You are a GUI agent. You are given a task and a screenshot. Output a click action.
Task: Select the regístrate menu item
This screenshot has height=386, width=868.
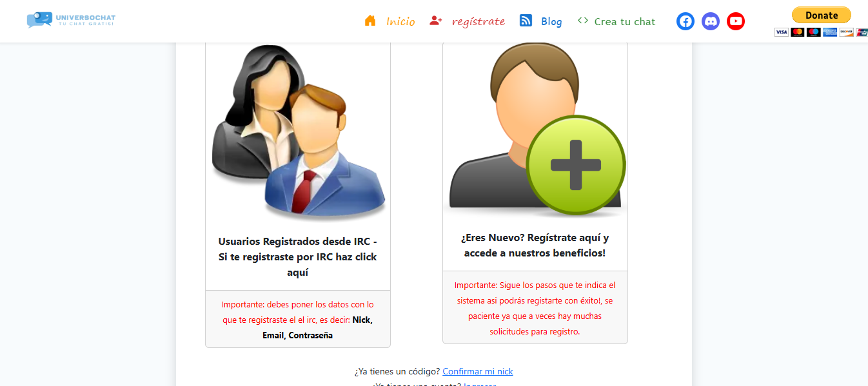click(x=478, y=21)
